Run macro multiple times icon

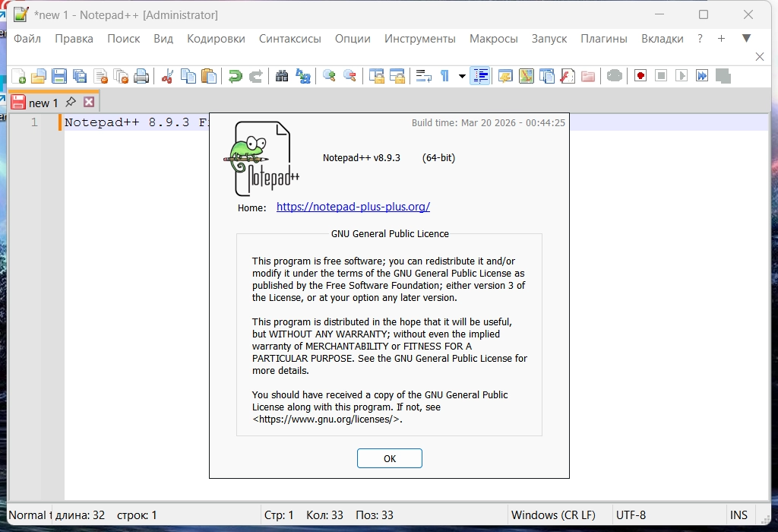tap(702, 76)
